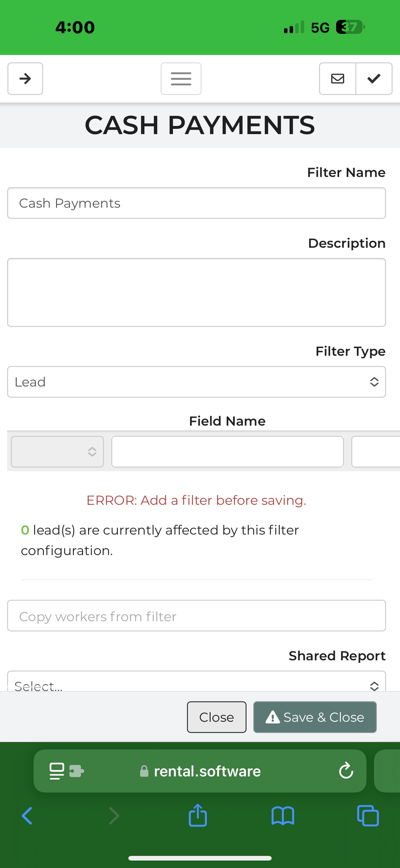Go back with Safari back arrow
Viewport: 400px width, 868px height.
(x=27, y=816)
